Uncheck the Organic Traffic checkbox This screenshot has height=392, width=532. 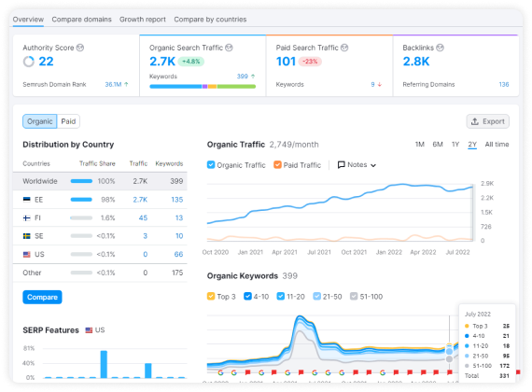[211, 165]
